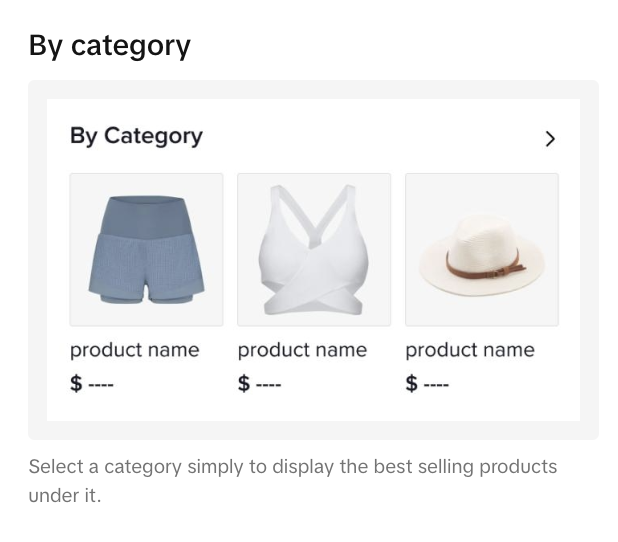Select the white straw hat product image
The height and width of the screenshot is (542, 618).
click(x=481, y=249)
